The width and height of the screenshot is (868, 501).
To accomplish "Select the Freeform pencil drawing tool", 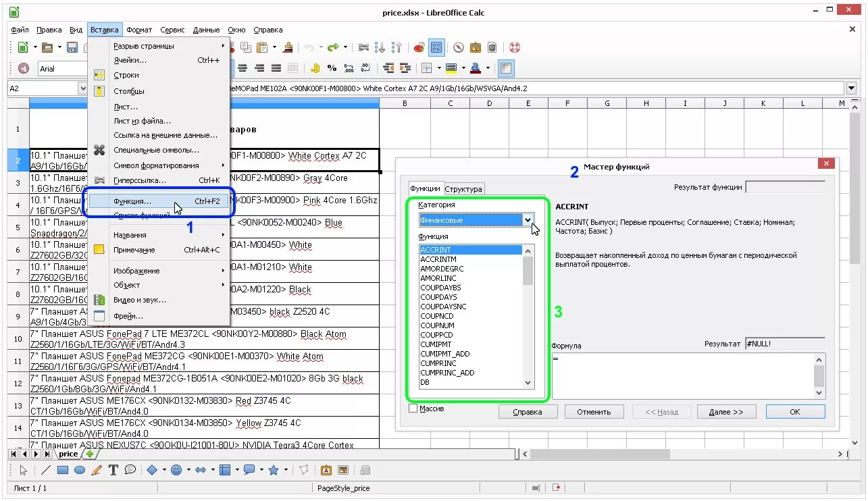I will [97, 470].
